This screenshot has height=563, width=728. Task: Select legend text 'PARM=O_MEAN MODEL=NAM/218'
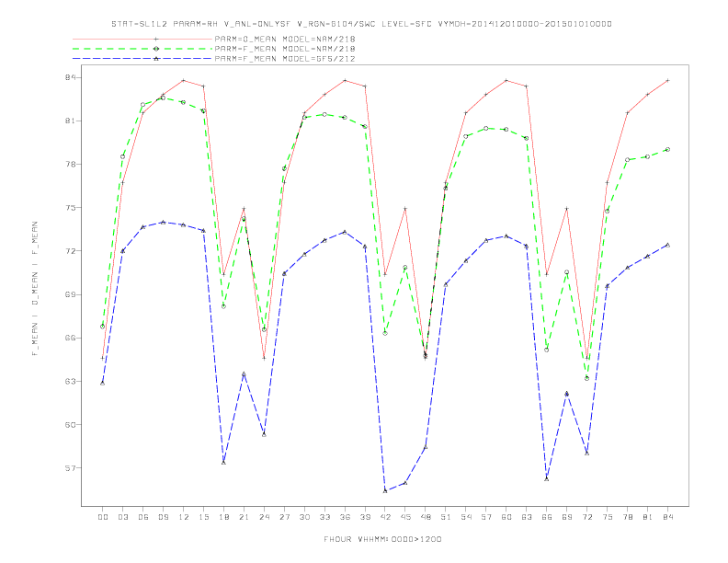point(285,39)
